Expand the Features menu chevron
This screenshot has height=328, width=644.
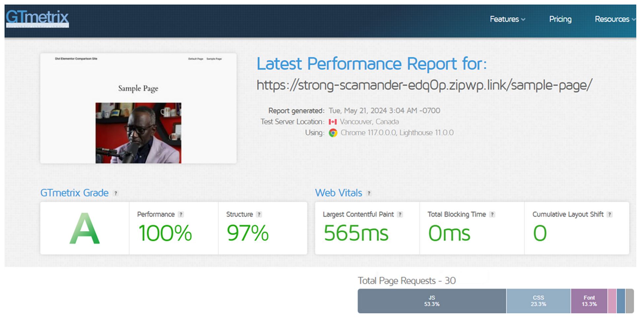523,20
